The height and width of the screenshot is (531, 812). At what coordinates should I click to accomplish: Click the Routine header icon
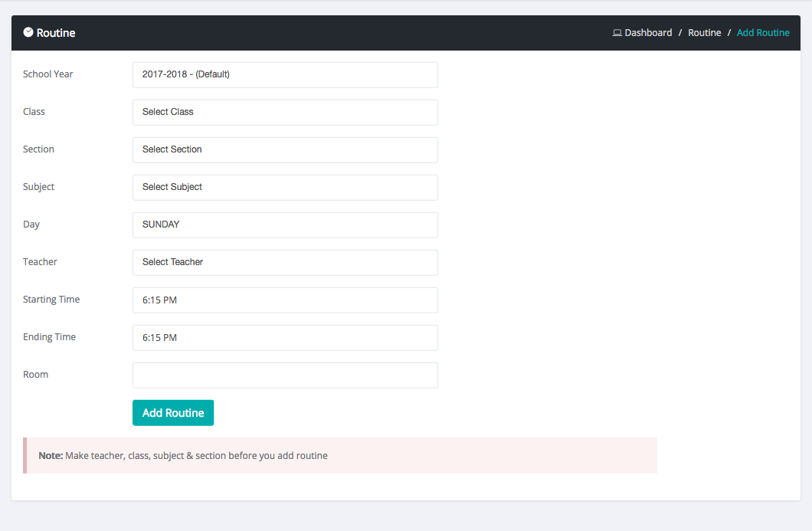point(28,33)
